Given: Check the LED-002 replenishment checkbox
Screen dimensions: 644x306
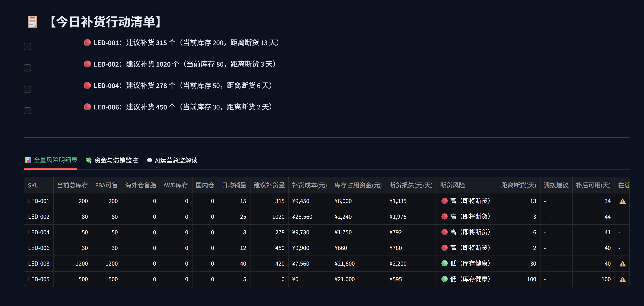Looking at the screenshot, I should click(27, 68).
